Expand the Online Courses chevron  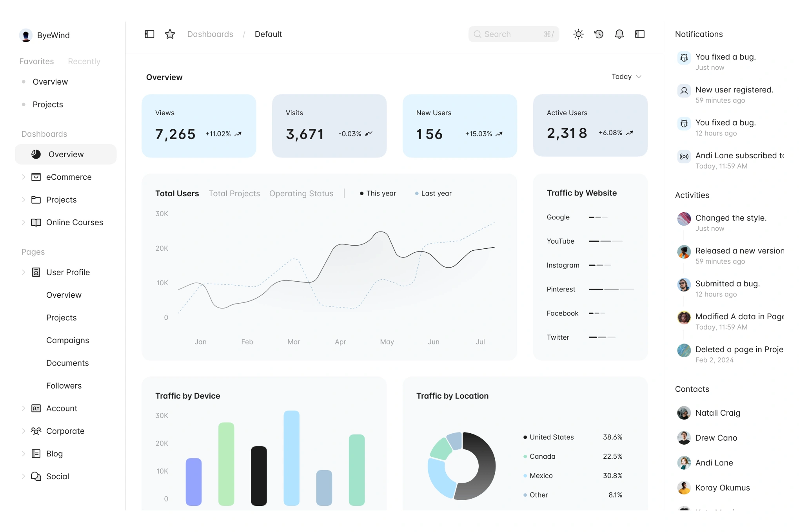click(x=24, y=223)
